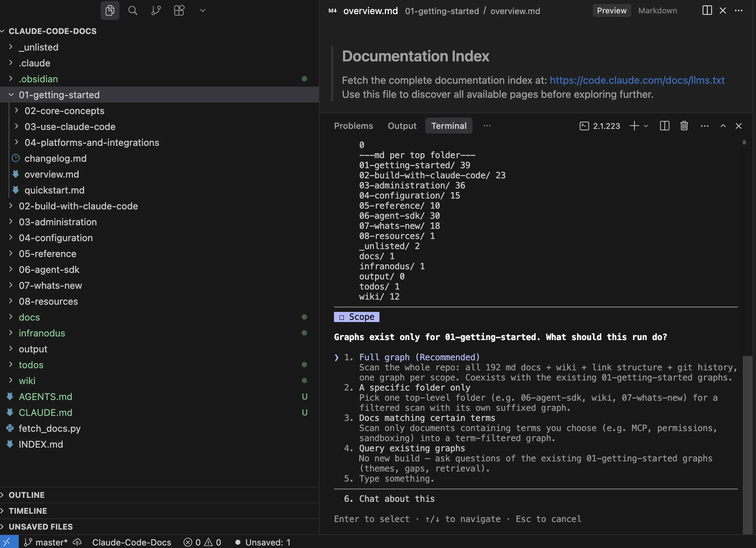The width and height of the screenshot is (756, 548).
Task: Expand the 07-whats-new folder
Action: (x=159, y=285)
